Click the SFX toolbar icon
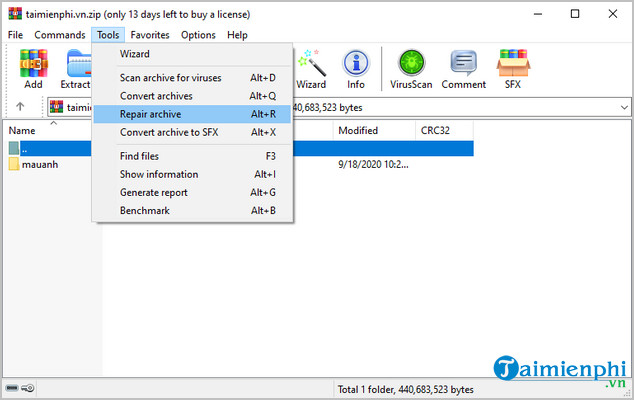The image size is (634, 400). [x=513, y=63]
